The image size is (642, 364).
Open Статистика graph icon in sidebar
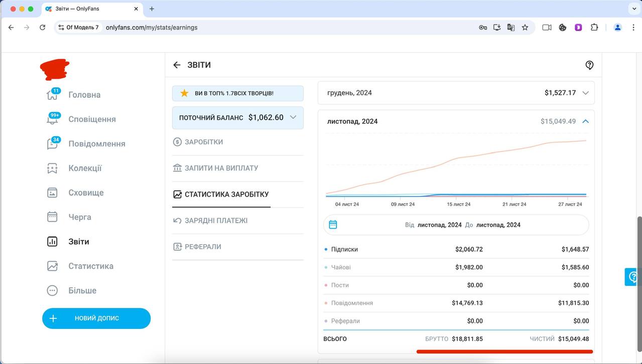(52, 266)
